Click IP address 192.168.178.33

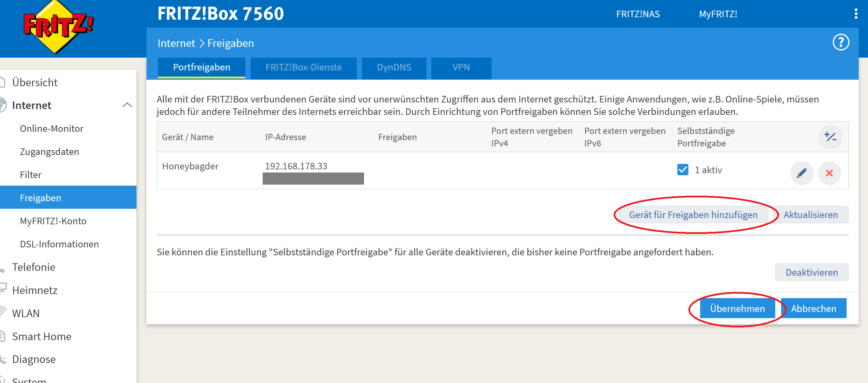pos(296,166)
